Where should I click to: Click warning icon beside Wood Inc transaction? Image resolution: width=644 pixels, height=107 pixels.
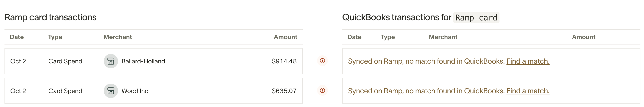322,90
